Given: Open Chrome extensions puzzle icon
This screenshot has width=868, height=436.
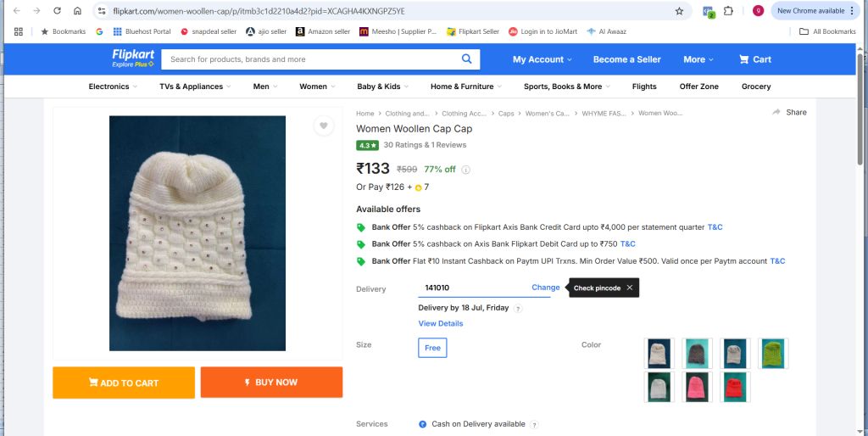Looking at the screenshot, I should 728,10.
